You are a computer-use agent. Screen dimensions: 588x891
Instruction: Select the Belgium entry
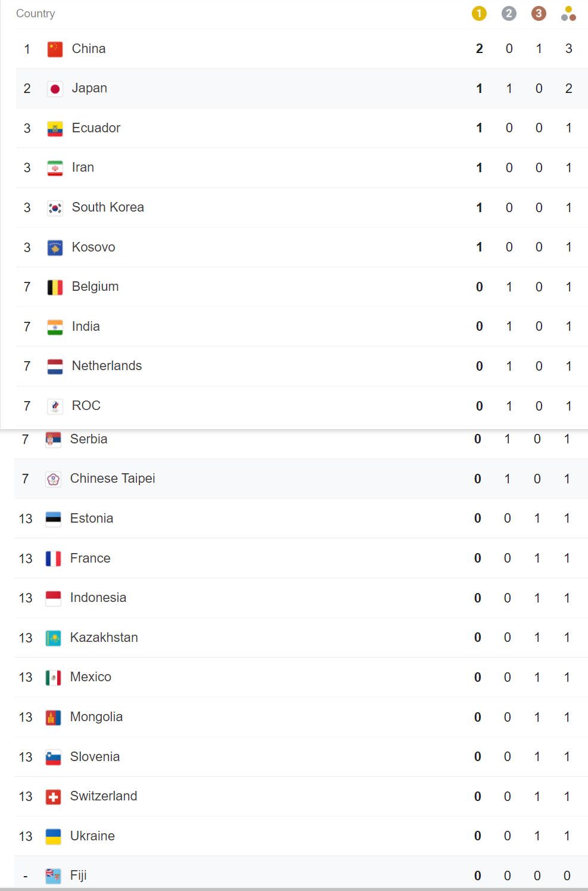click(302, 287)
